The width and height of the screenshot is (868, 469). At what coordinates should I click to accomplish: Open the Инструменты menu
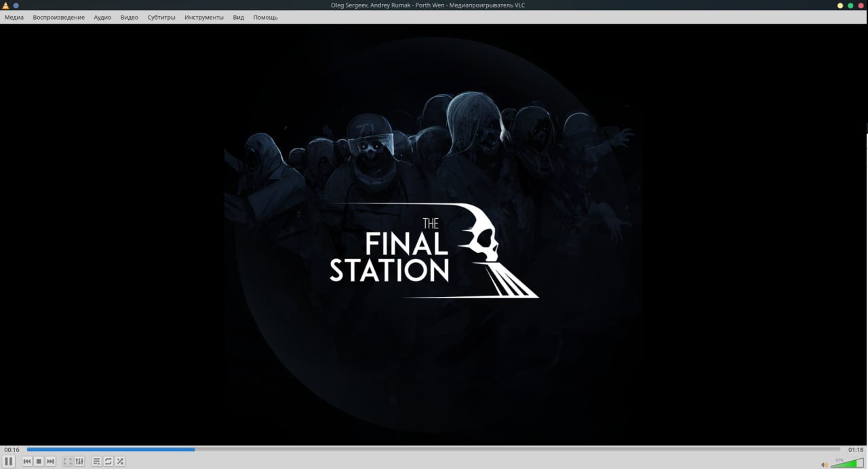(204, 18)
